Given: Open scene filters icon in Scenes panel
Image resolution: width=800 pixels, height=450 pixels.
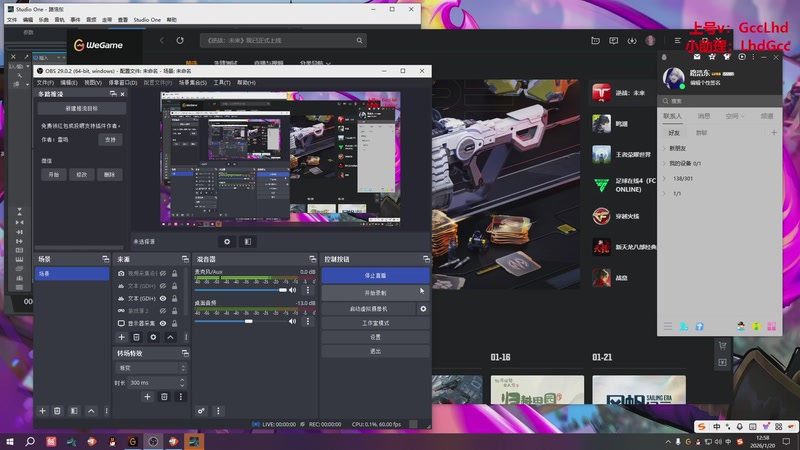Looking at the screenshot, I should (x=74, y=411).
